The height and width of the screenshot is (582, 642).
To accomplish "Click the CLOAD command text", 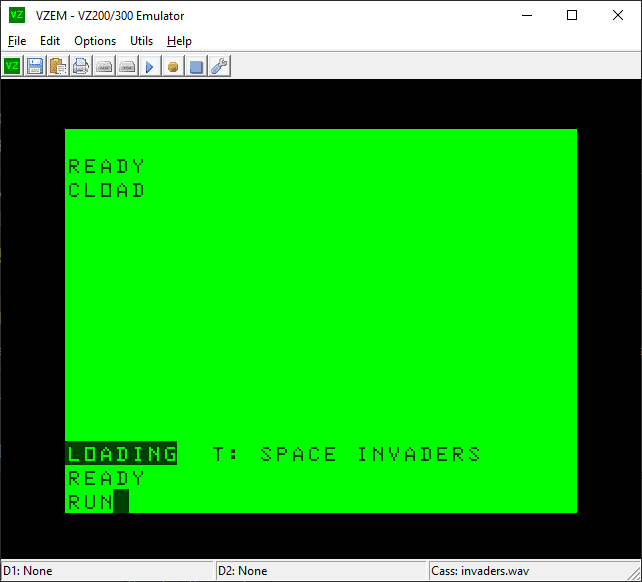I will (106, 190).
